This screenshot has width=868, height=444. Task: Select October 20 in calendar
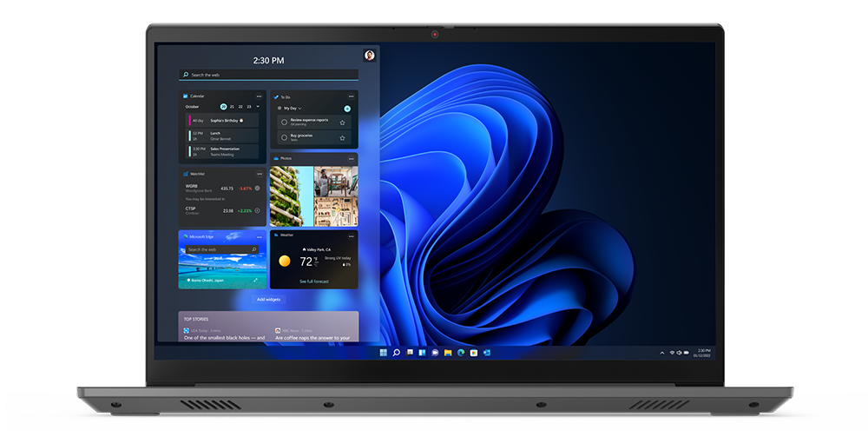click(x=224, y=106)
